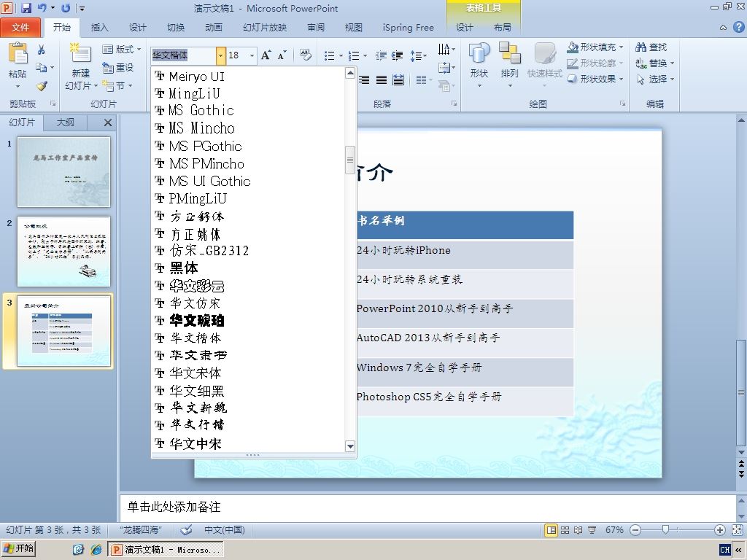
Task: Open PowerPoint Help question mark
Action: coord(738,27)
